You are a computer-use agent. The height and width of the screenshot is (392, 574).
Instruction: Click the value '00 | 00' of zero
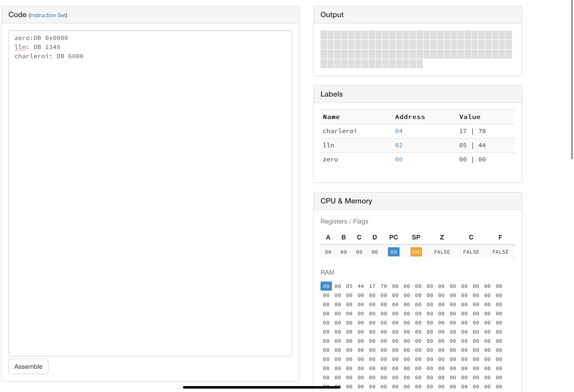pos(472,159)
